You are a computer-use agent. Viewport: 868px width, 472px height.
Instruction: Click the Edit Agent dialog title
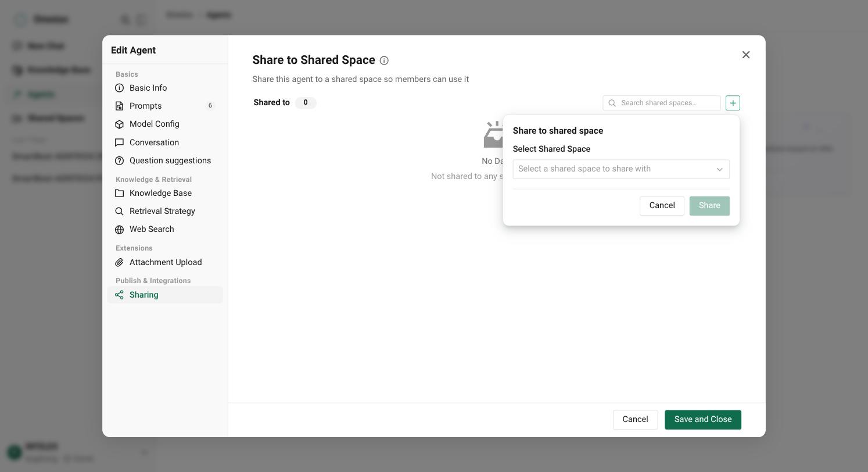[x=133, y=51]
